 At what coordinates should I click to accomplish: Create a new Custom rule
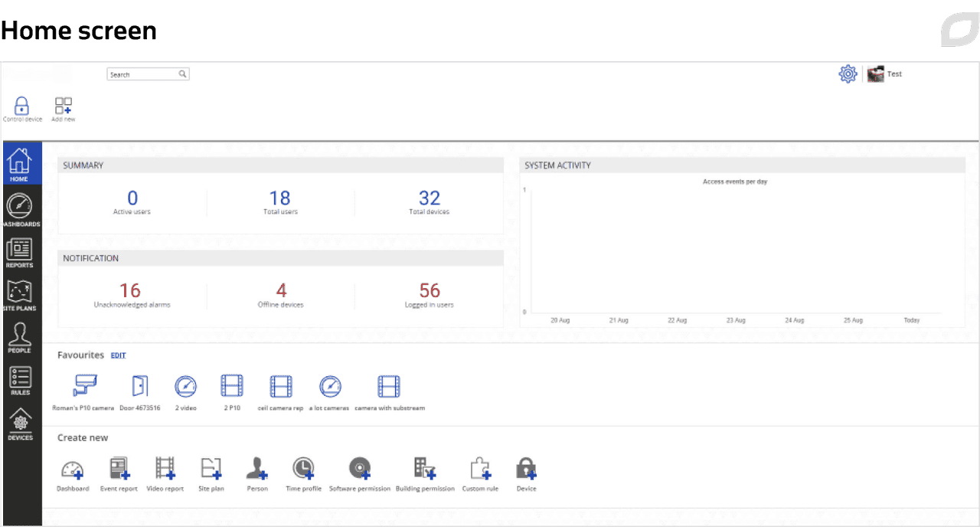coord(480,469)
